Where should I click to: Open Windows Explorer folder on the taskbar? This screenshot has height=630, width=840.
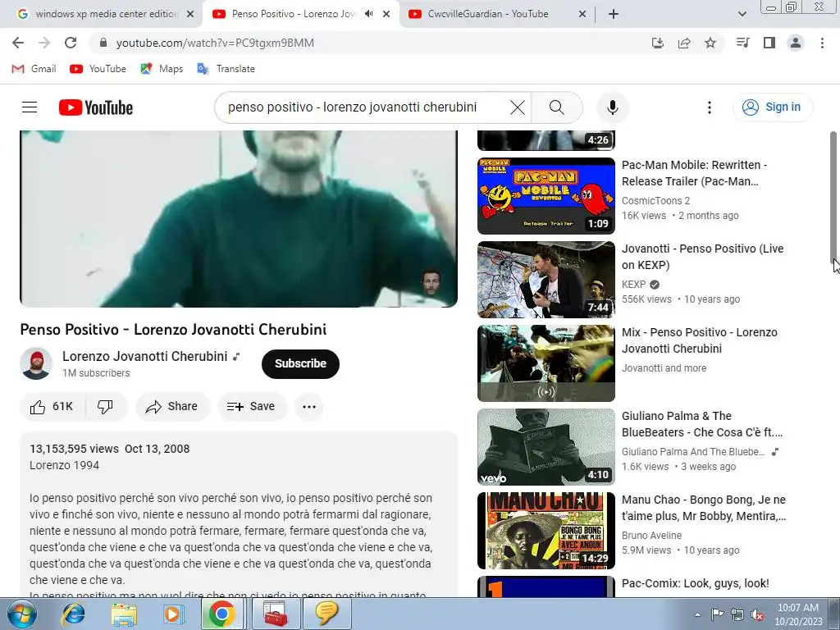click(124, 614)
